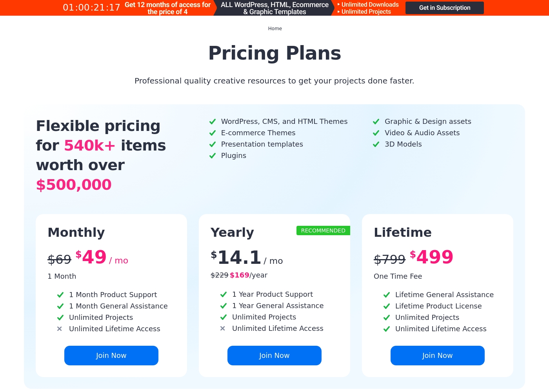Click the checkmark beside WordPress, CMS, and HTML Themes
Screen dimensions: 549x392
pyautogui.click(x=213, y=122)
